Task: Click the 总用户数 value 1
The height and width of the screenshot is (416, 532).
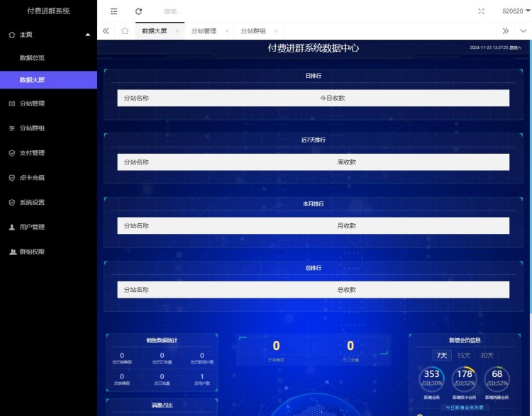Action: (202, 377)
